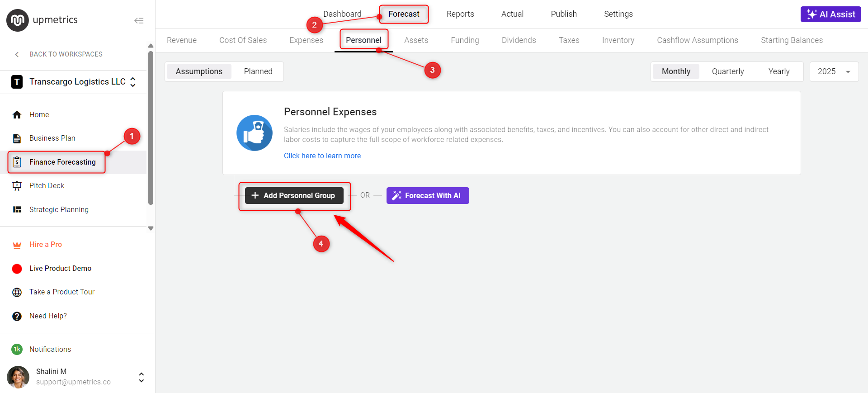Open the Hire a Pro link
This screenshot has height=393, width=868.
pos(46,244)
